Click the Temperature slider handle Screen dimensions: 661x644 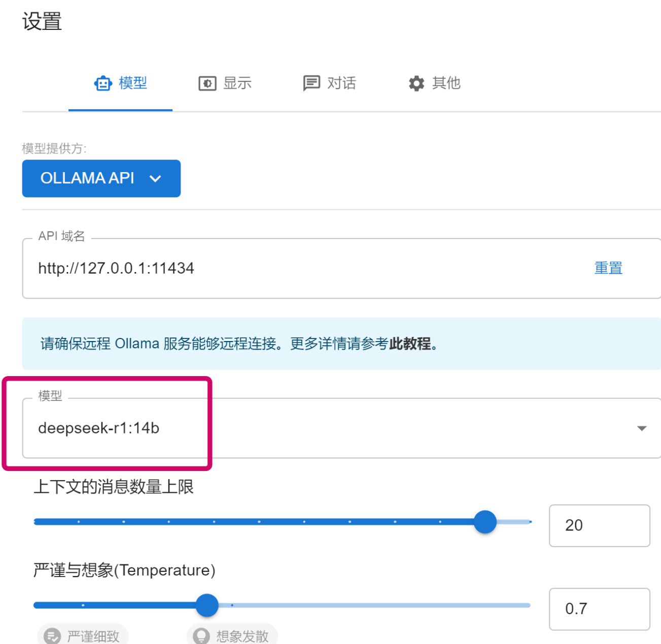[x=207, y=605]
